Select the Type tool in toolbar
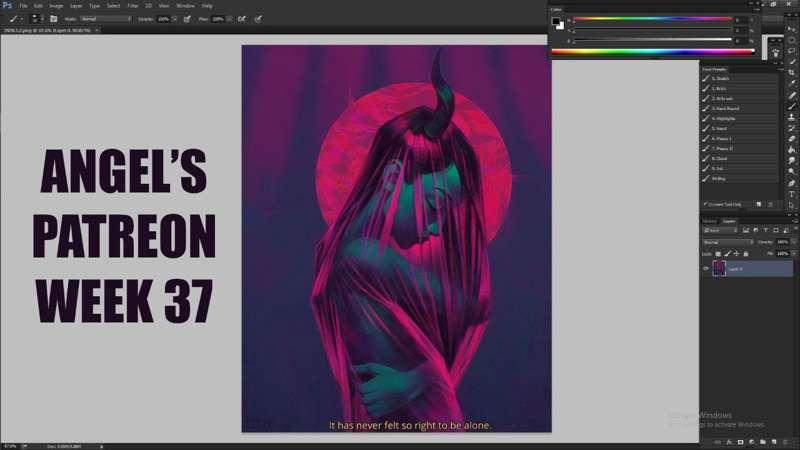 pos(791,194)
